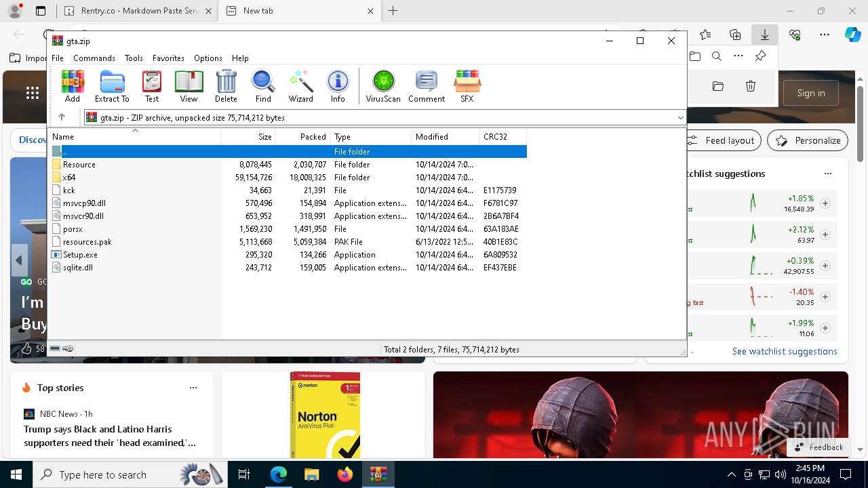Screen dimensions: 868x488
Task: Open Feed layout options
Action: point(721,140)
